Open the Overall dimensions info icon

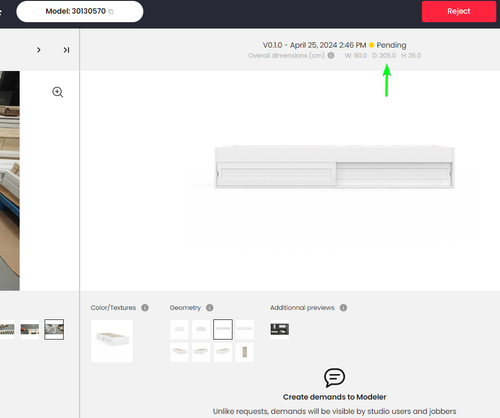pyautogui.click(x=331, y=56)
